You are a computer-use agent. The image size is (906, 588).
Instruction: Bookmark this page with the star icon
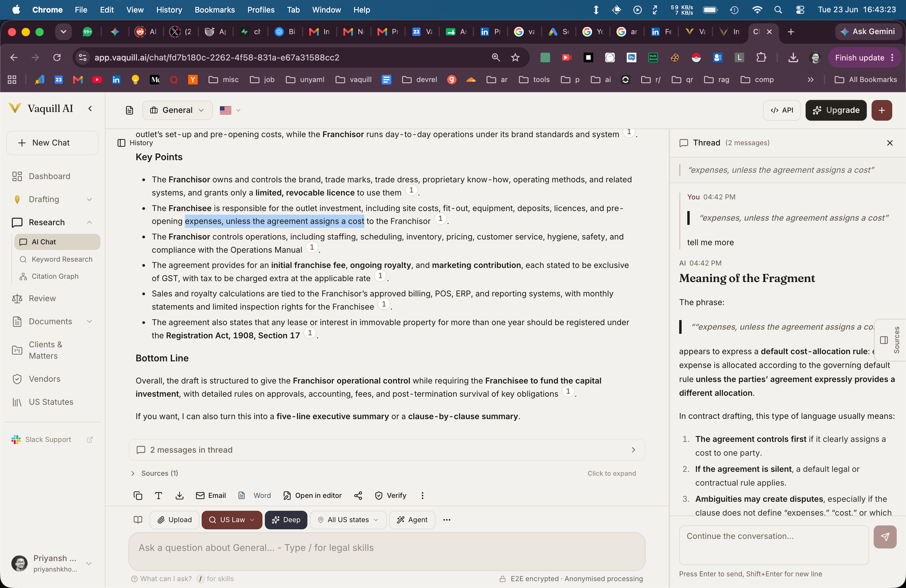(515, 57)
